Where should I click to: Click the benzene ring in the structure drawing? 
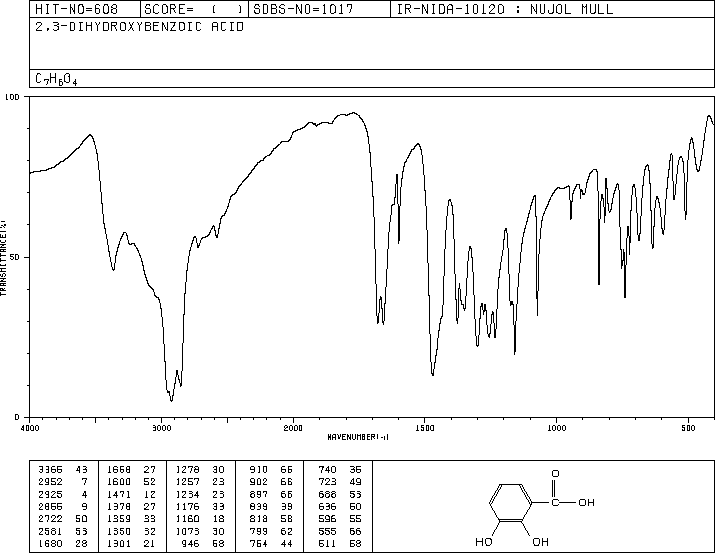click(511, 503)
